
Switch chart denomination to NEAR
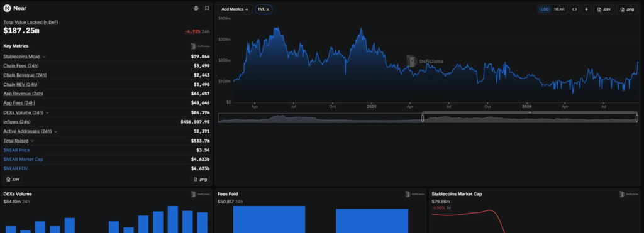pyautogui.click(x=559, y=9)
